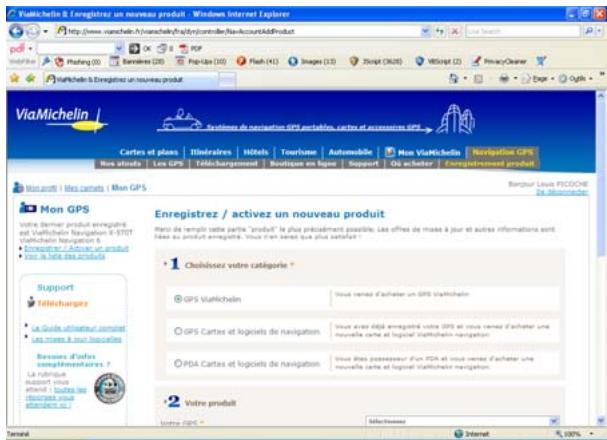Open the Boutique en ligne submenu item
This screenshot has height=440, width=607.
pyautogui.click(x=303, y=164)
